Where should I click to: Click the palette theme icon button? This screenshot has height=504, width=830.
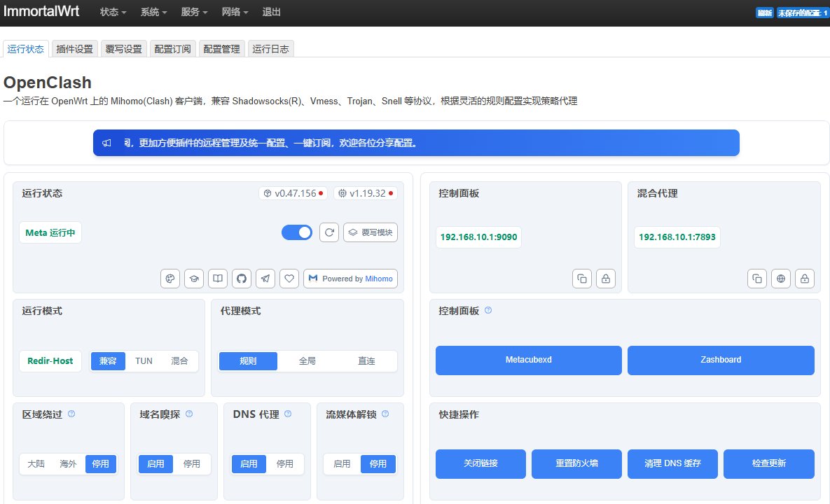point(170,279)
